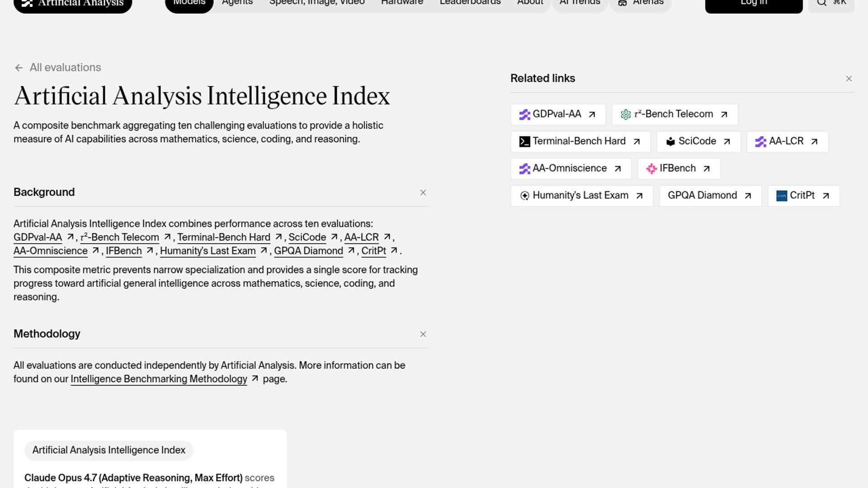The width and height of the screenshot is (868, 488).
Task: Open the GDPval-AA related link chip
Action: 557,114
